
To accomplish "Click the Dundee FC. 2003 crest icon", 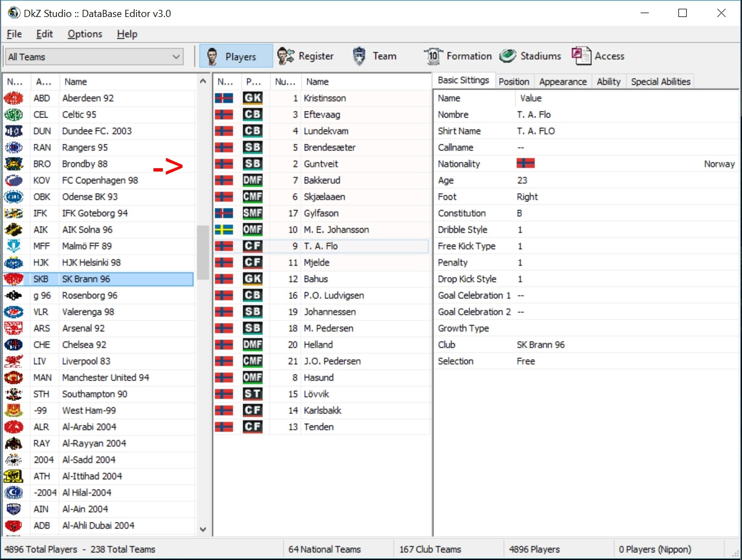I will [14, 131].
